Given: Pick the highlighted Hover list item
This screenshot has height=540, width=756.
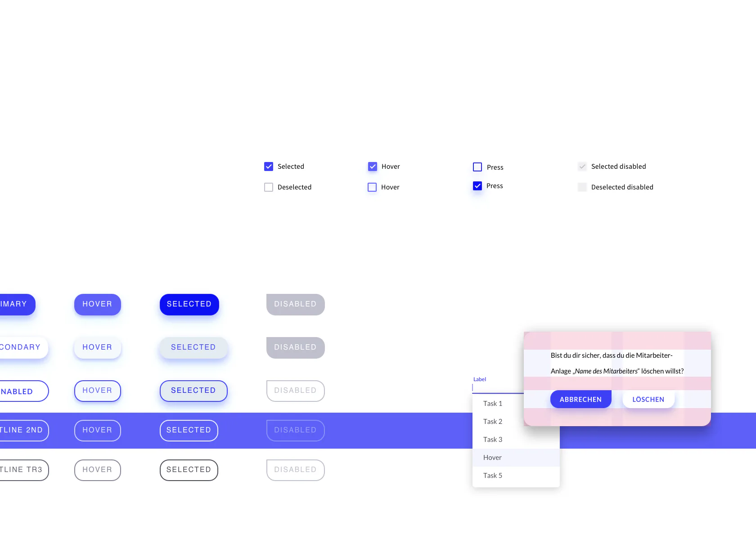Looking at the screenshot, I should click(516, 458).
